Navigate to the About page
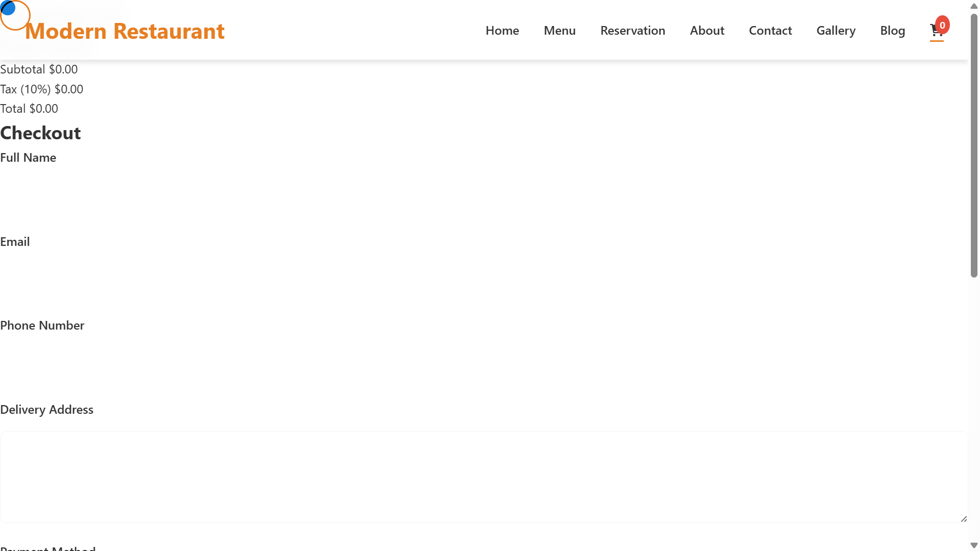Screen dimensions: 980x551 (x=707, y=31)
